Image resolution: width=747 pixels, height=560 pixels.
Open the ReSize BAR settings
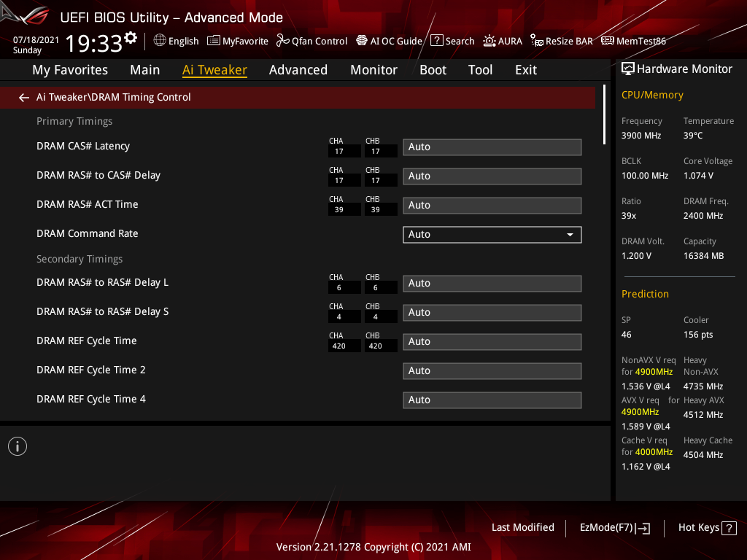coord(561,41)
